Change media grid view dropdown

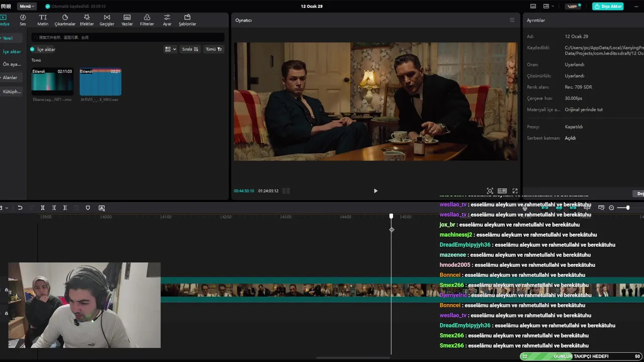tap(171, 49)
